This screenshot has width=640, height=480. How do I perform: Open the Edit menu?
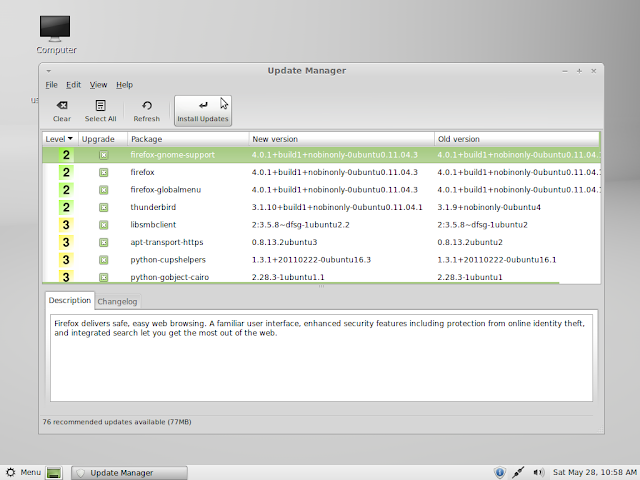click(x=73, y=85)
